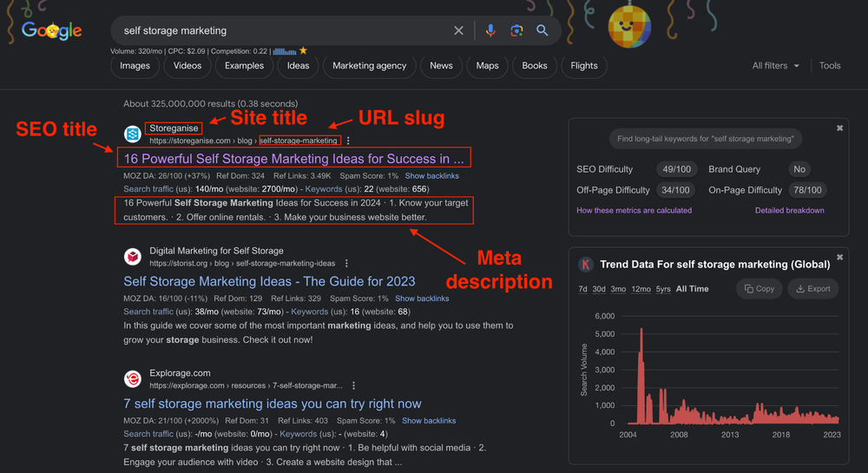This screenshot has height=473, width=868.
Task: Select the Ideas filter chip
Action: click(298, 66)
